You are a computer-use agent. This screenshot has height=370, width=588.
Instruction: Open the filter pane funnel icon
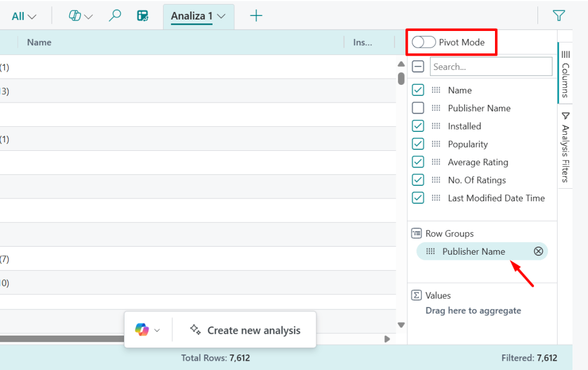559,16
